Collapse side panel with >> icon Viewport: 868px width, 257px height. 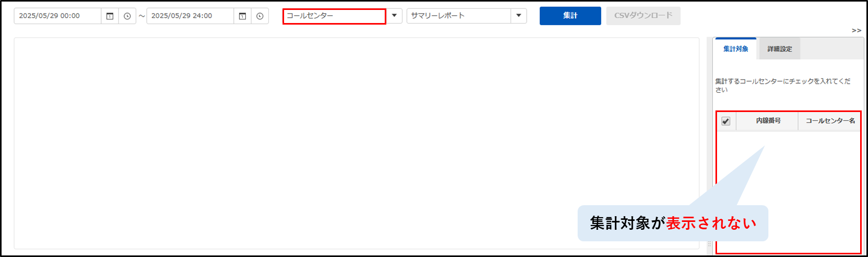[856, 31]
